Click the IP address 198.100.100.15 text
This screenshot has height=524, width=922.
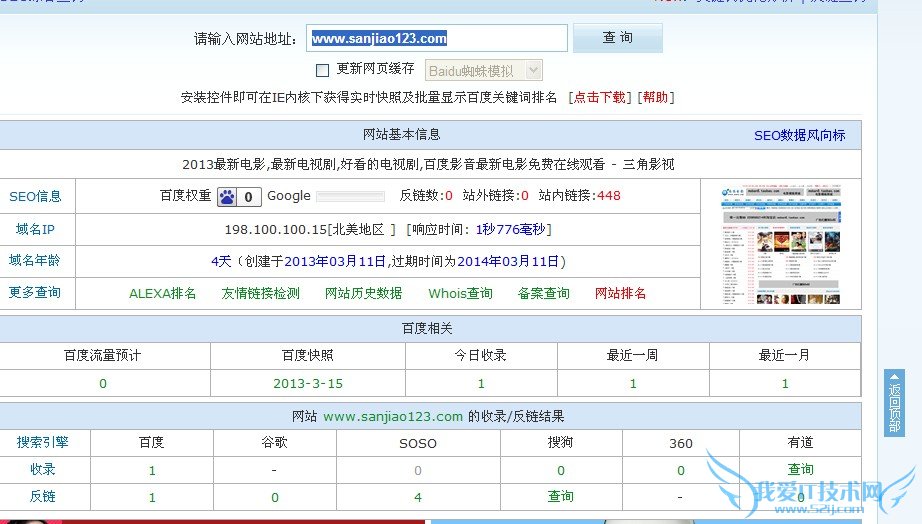click(x=275, y=230)
